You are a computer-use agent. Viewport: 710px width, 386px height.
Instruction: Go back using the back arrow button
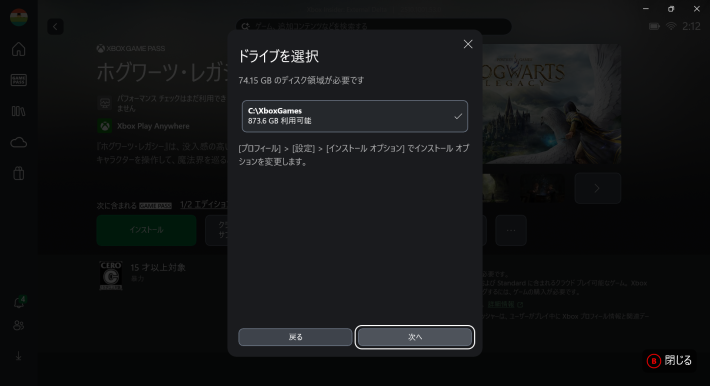point(55,26)
